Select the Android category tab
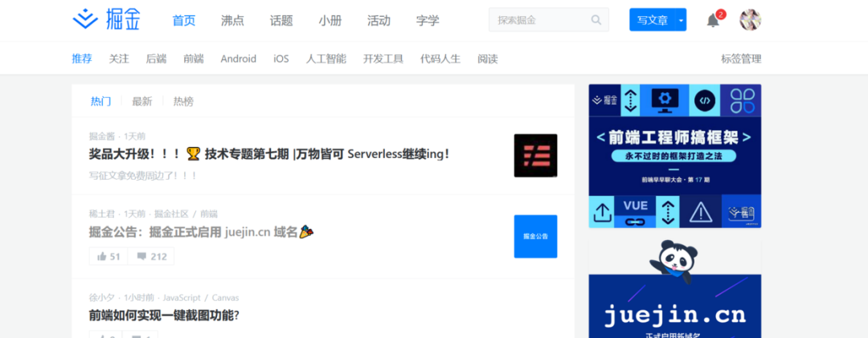Image resolution: width=868 pixels, height=338 pixels. pyautogui.click(x=239, y=59)
